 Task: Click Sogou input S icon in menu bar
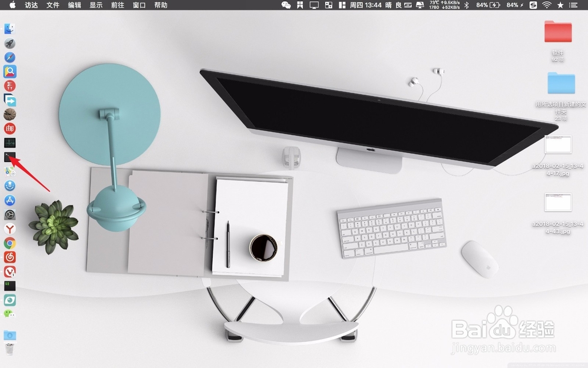click(533, 5)
